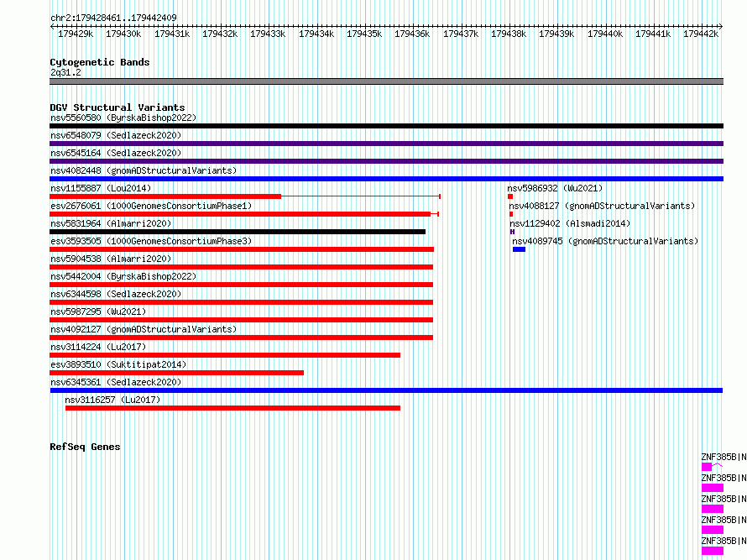Viewport: 747px width, 560px height.
Task: Click the tiny purple nsv1129402 marker
Action: 512,232
